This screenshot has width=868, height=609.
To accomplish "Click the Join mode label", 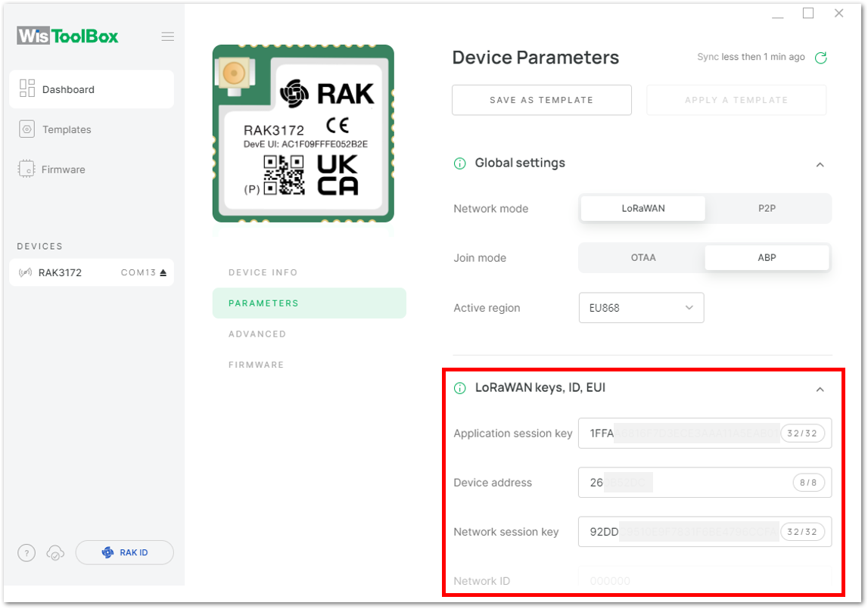I will coord(480,258).
